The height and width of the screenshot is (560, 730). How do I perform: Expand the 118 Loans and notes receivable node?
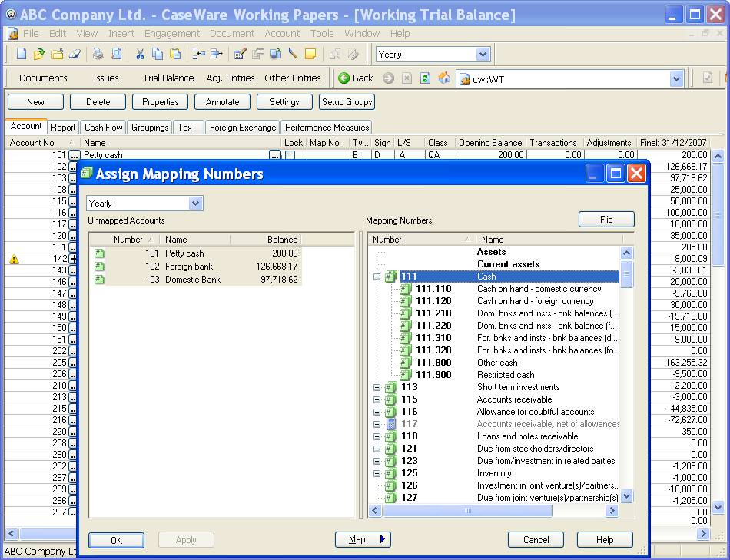(377, 436)
